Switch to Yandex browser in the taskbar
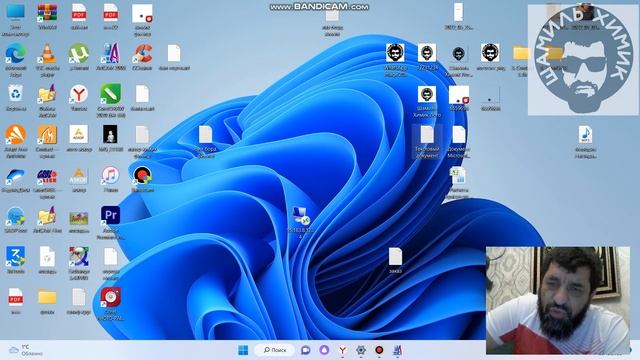The height and width of the screenshot is (360, 640). pos(342,350)
